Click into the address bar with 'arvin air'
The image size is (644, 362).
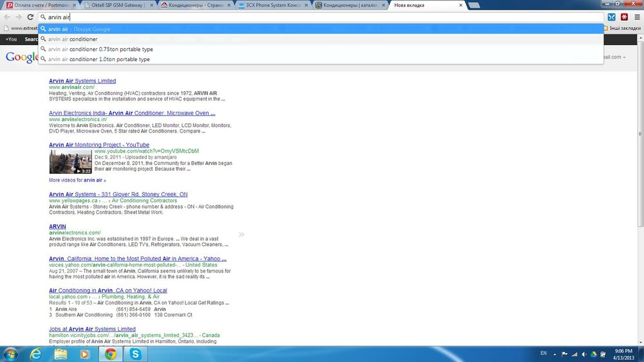point(320,17)
